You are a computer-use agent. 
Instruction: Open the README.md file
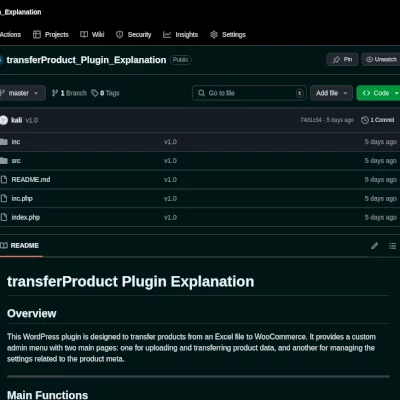31,180
